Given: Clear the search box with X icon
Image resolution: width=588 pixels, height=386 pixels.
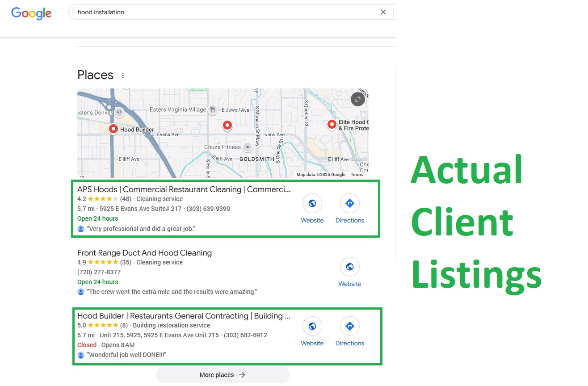Looking at the screenshot, I should [383, 12].
